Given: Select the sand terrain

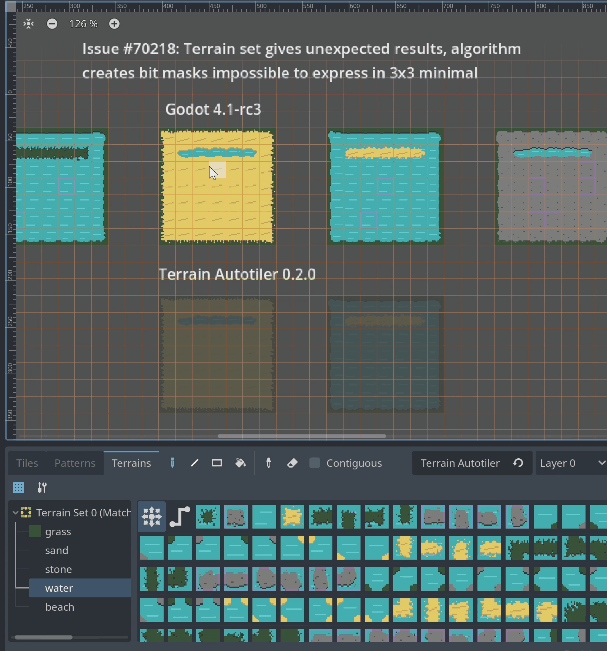Looking at the screenshot, I should [x=57, y=551].
